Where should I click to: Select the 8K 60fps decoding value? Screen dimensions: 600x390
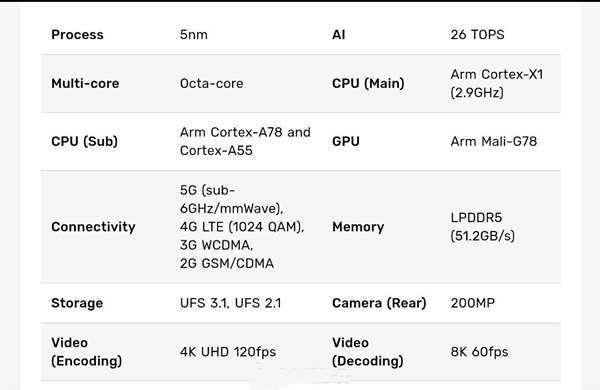tap(479, 352)
